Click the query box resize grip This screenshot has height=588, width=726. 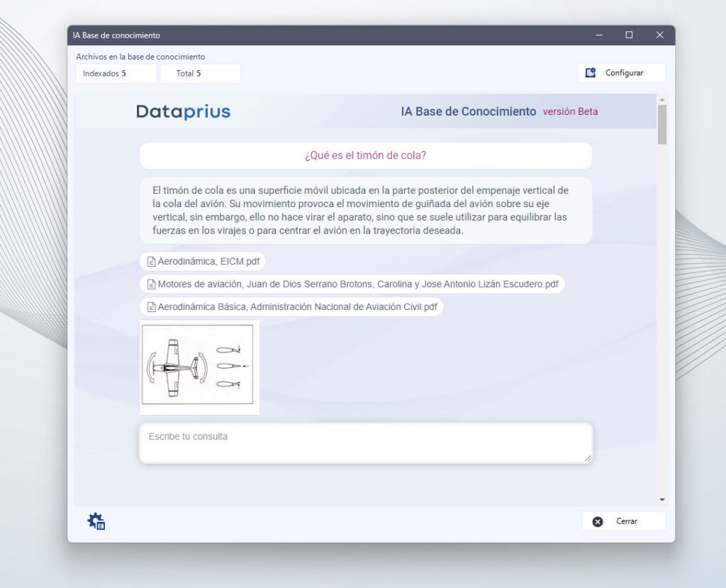click(x=587, y=458)
